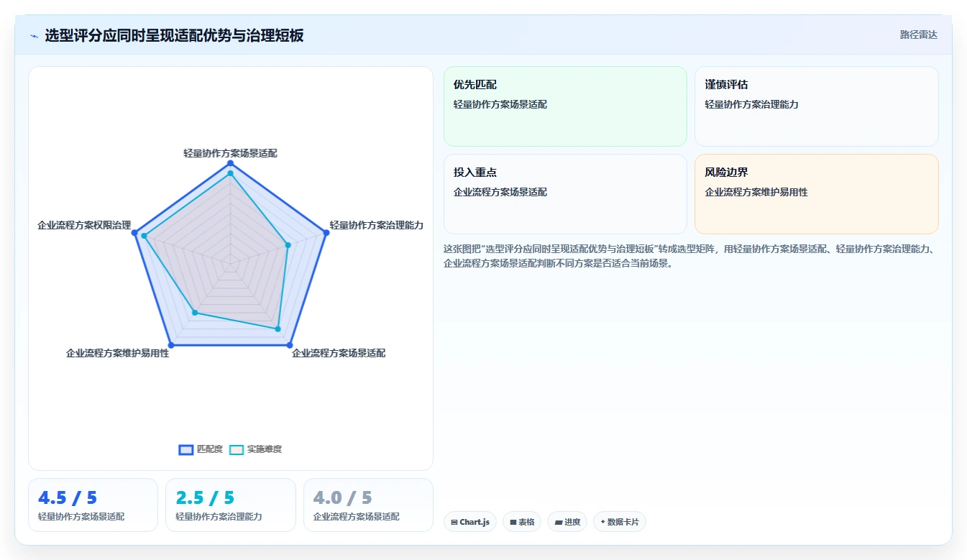The height and width of the screenshot is (560, 967).
Task: Click 轻量协作方案场景适配 text in the 优先匹配 card
Action: click(x=500, y=104)
